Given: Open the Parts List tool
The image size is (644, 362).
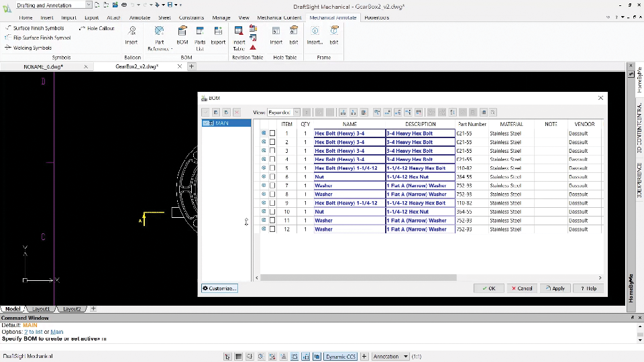Looking at the screenshot, I should point(200,32).
